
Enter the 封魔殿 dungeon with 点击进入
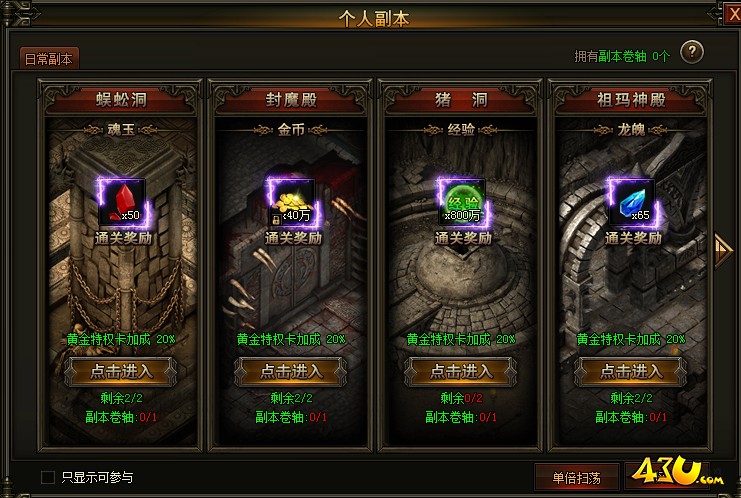[x=291, y=372]
